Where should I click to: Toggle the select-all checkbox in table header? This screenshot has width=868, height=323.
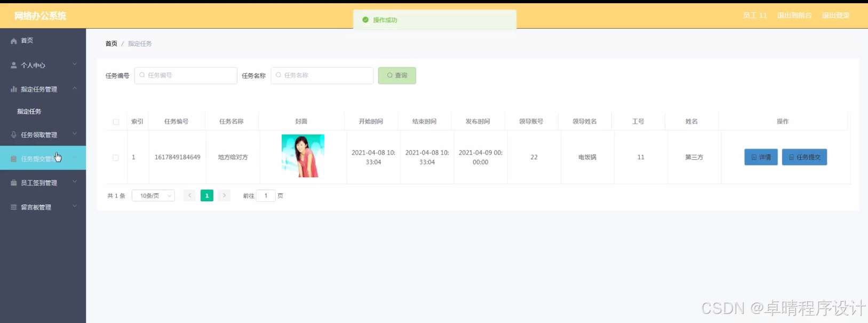pos(116,122)
